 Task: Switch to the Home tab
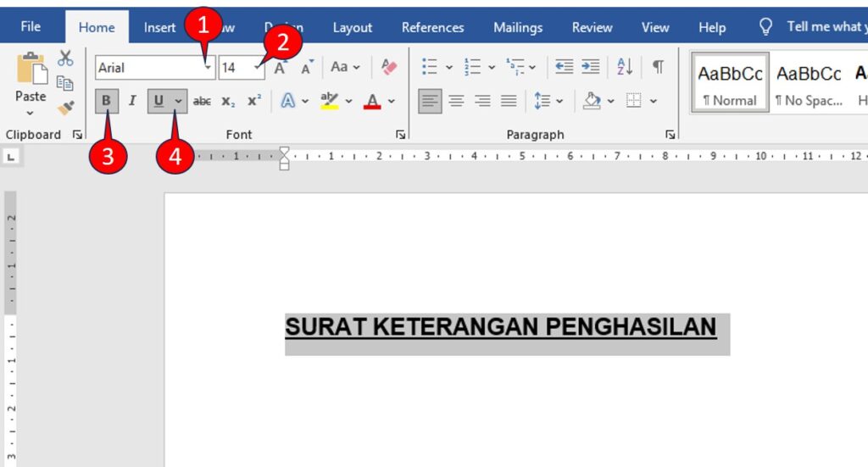97,27
